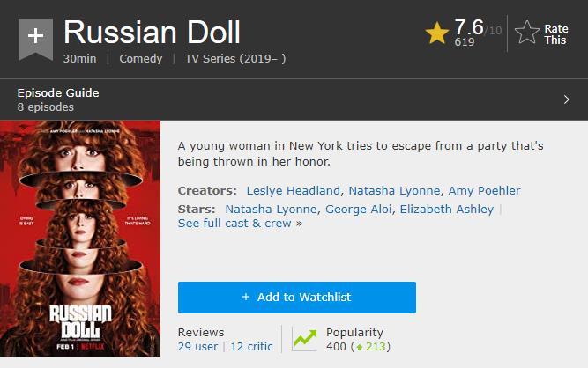The image size is (588, 368).
Task: Click the add-to-watchlist ribbon plus icon
Action: pos(35,37)
